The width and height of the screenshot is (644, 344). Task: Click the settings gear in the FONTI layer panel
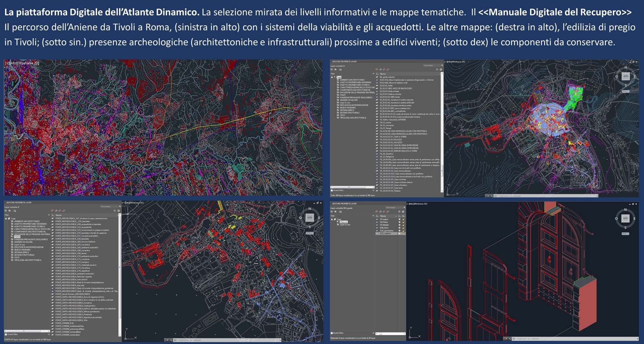118,211
